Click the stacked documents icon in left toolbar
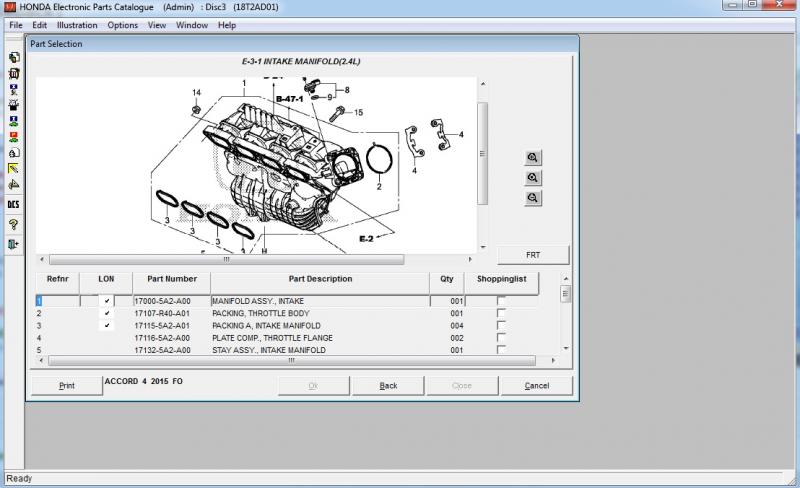The width and height of the screenshot is (800, 488). tap(14, 57)
